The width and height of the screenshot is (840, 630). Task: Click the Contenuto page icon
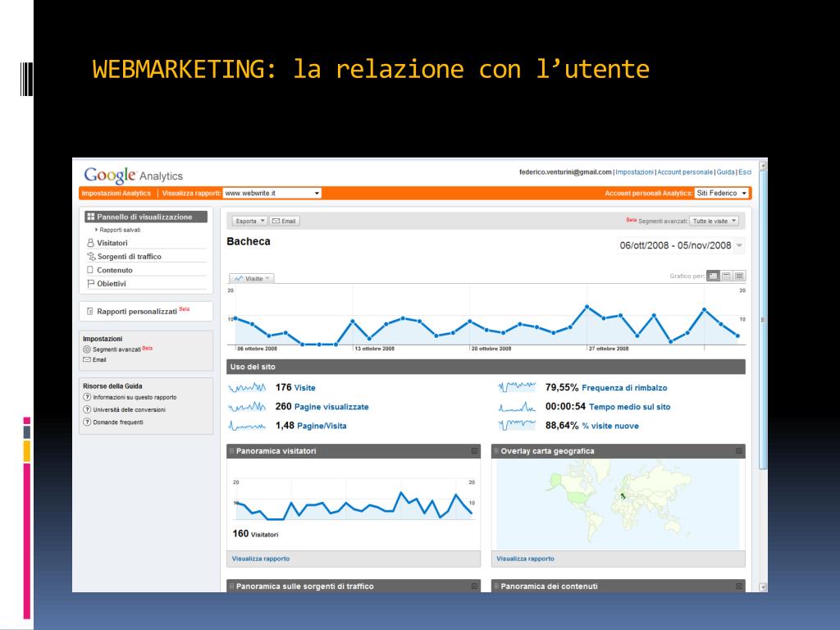coord(90,270)
